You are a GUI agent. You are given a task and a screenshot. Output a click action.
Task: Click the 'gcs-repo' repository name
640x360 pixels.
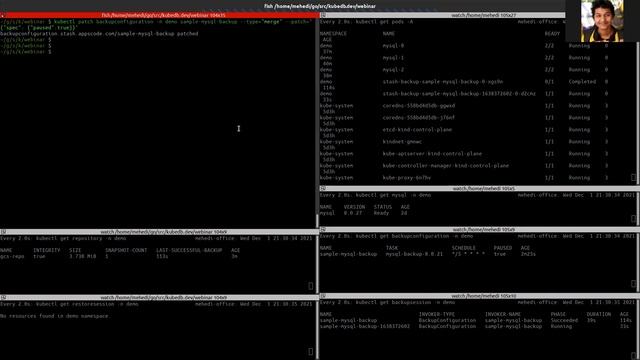(x=12, y=256)
